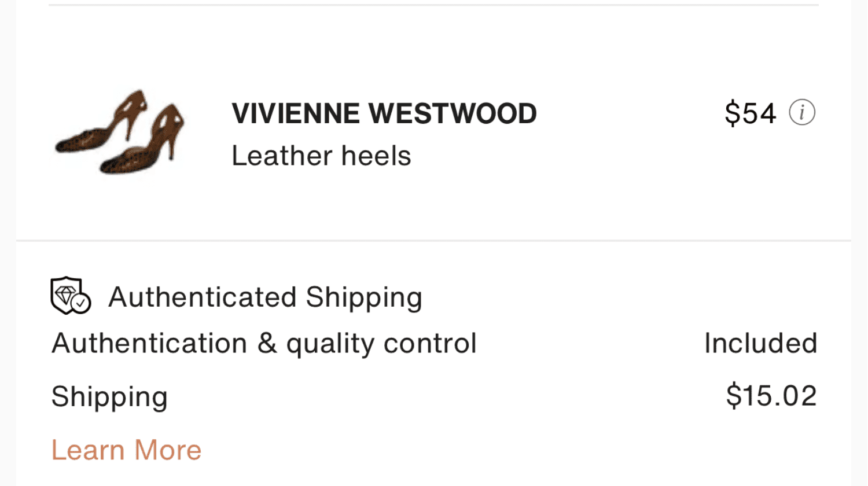Click the Included value for authentication
The height and width of the screenshot is (486, 868).
(760, 343)
